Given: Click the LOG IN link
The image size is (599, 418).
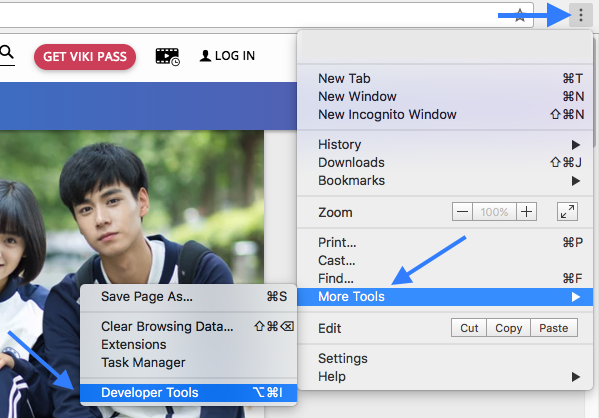Looking at the screenshot, I should pyautogui.click(x=227, y=56).
